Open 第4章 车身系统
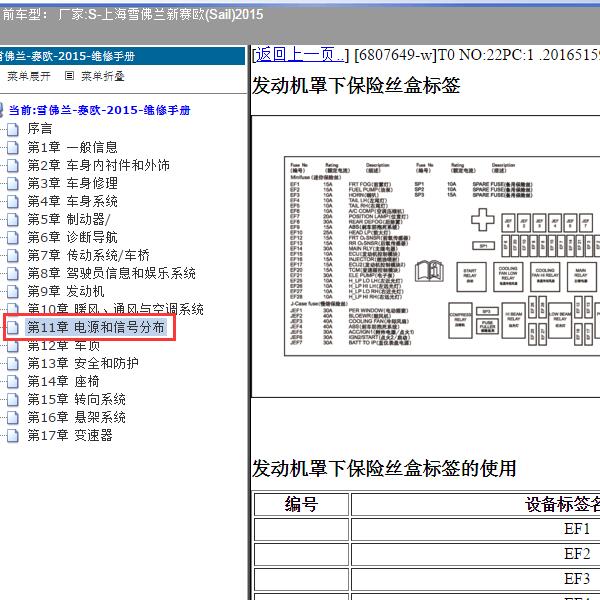 73,201
